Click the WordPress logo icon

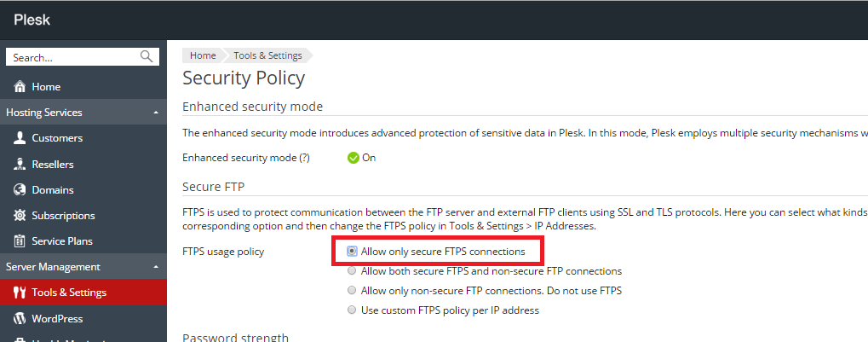pos(20,319)
